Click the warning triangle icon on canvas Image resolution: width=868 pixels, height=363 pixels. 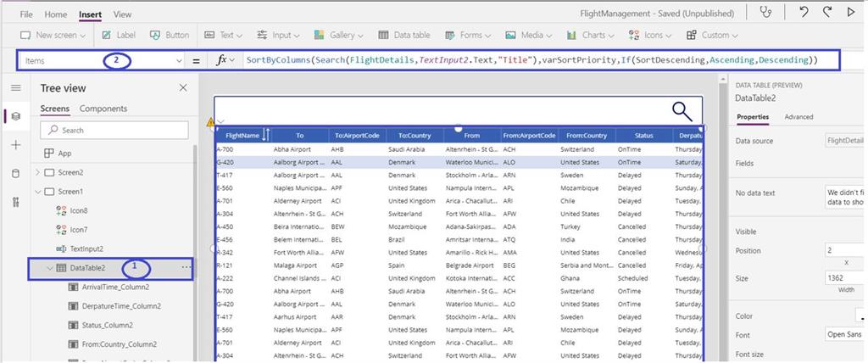[x=210, y=122]
